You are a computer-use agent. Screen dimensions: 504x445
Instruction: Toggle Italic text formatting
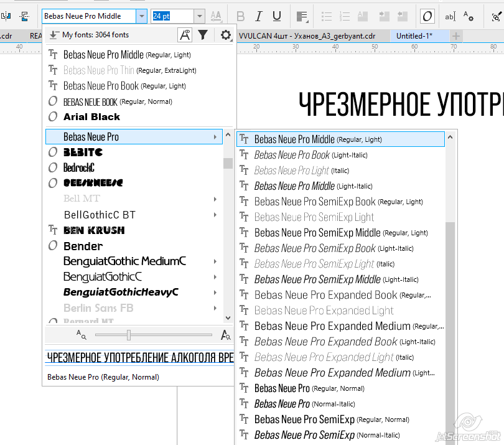[258, 16]
